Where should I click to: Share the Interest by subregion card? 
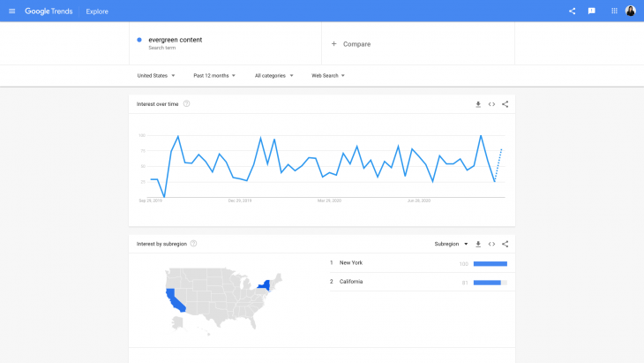505,244
